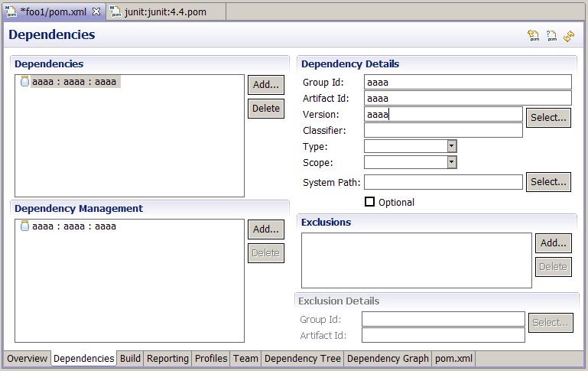588x371 pixels.
Task: Click Select button beside Version field
Action: pos(548,118)
